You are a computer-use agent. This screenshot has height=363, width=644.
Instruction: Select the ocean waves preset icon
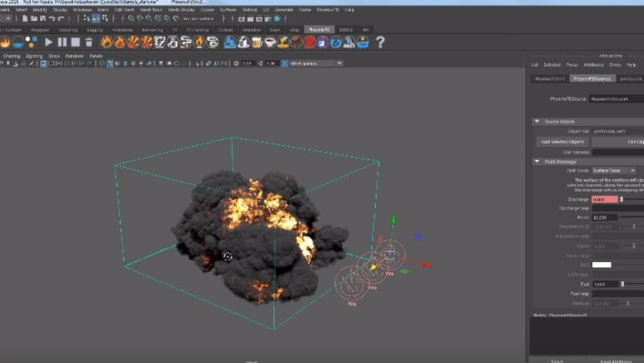click(x=363, y=42)
